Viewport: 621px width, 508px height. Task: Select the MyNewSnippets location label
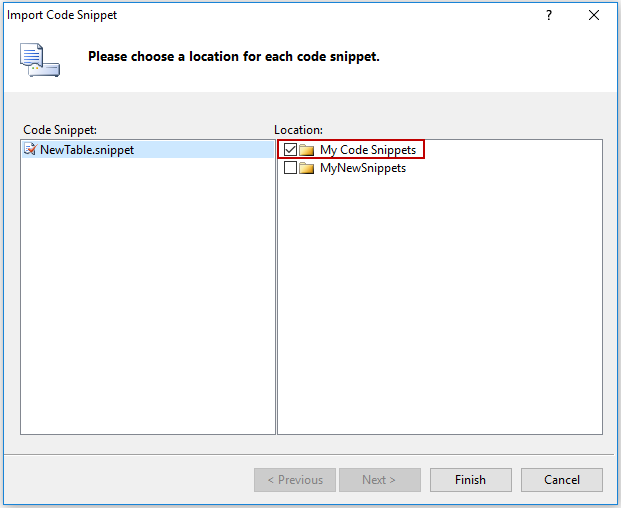click(363, 168)
